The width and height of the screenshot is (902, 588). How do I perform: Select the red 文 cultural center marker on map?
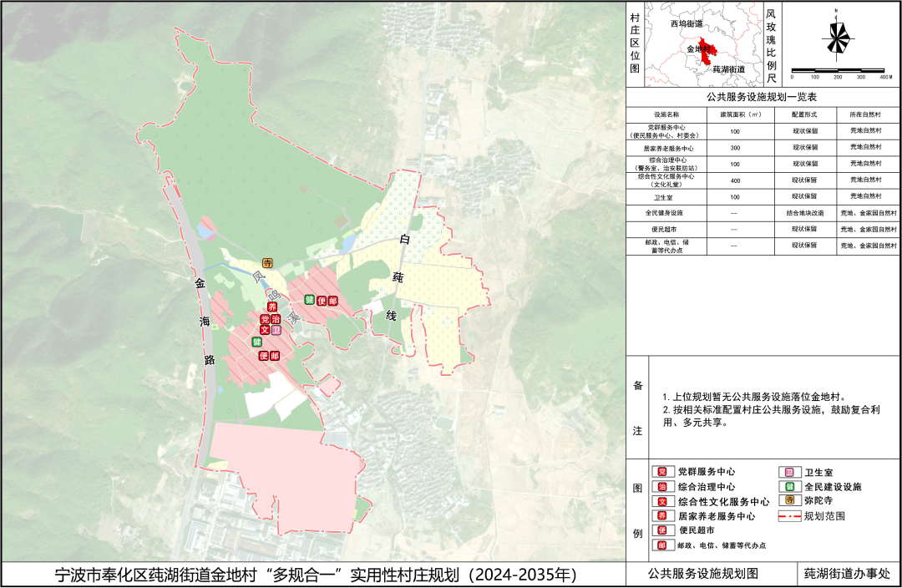265,331
